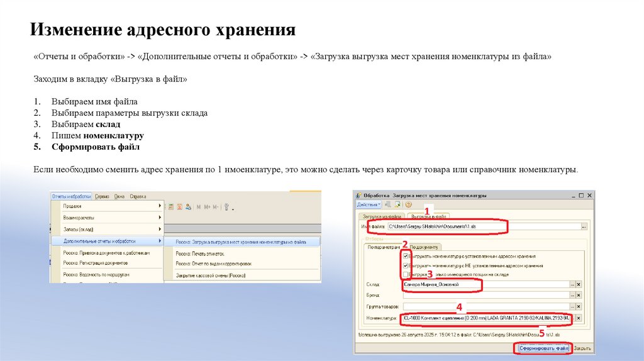Close the Обработка dialog window
Viewport: 644px width, 361px height.
589,196
